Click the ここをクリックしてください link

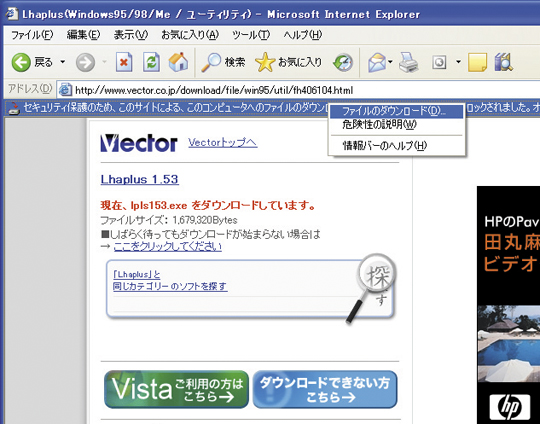pyautogui.click(x=167, y=246)
